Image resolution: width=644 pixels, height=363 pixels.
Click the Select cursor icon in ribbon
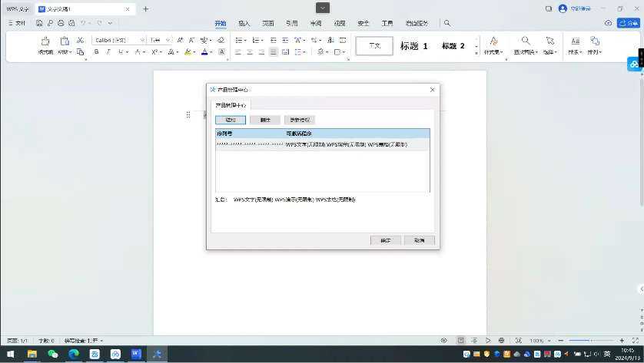(549, 41)
